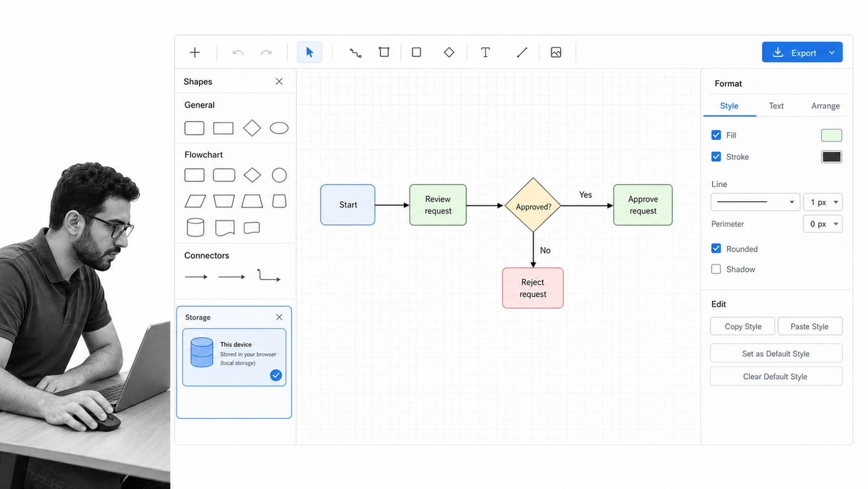Close the Shapes panel
Screen dimensions: 868x489
(x=279, y=81)
